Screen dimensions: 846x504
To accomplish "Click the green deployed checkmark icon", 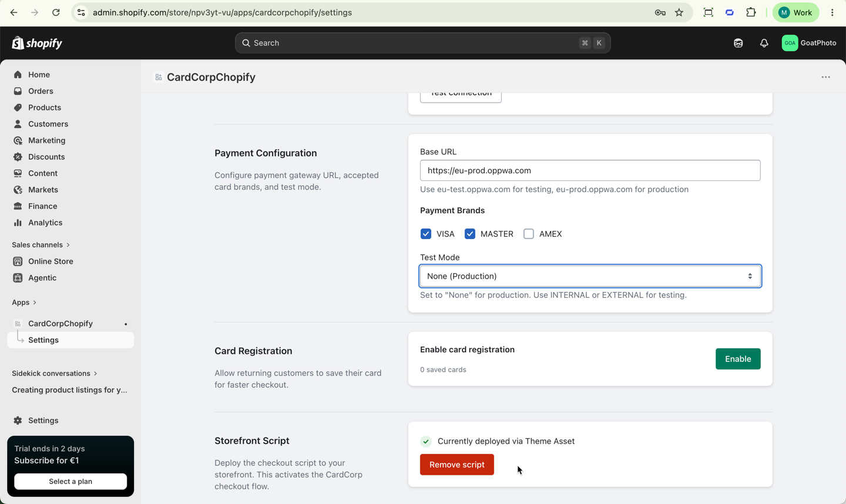I will [426, 441].
